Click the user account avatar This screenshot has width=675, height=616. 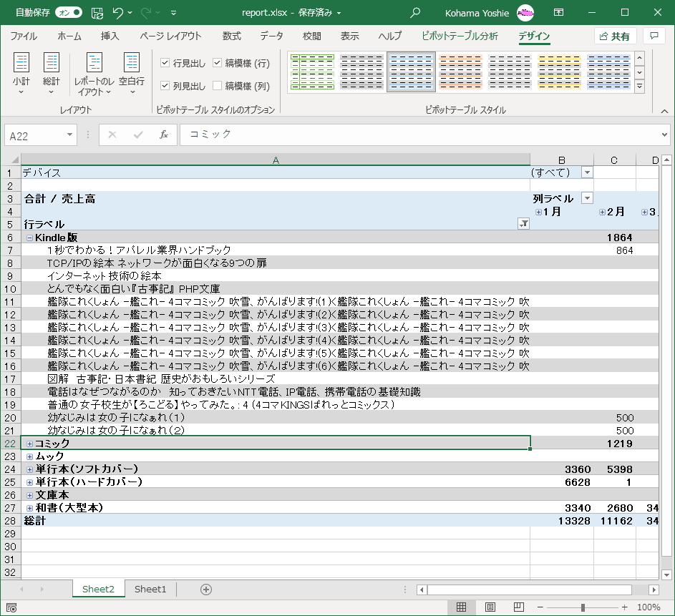click(x=525, y=13)
